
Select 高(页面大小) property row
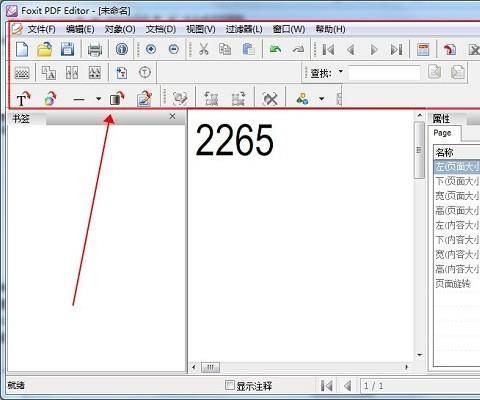tap(457, 211)
